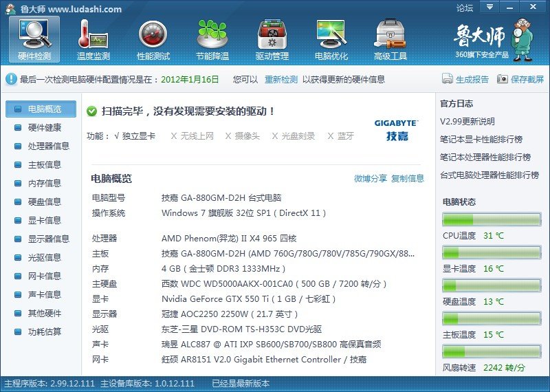Open the 硬件检测 hardware detection tool

click(34, 40)
